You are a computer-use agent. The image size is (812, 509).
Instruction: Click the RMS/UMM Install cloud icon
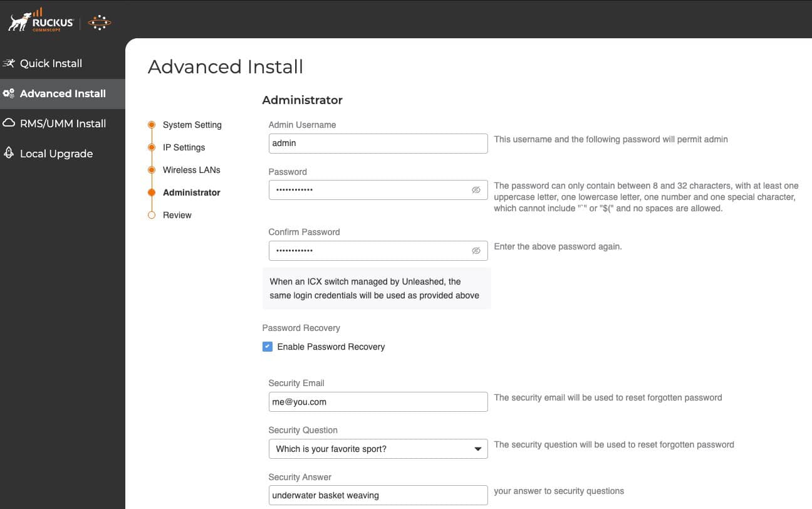pos(9,123)
